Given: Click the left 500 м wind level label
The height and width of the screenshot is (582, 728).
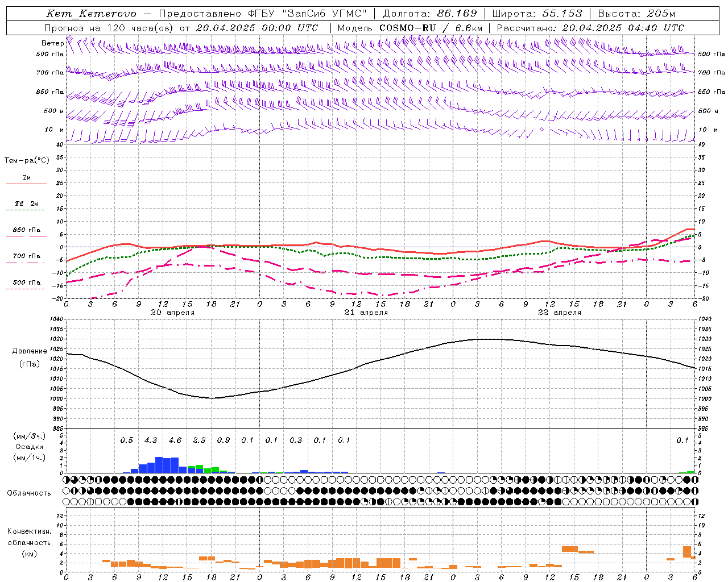Looking at the screenshot, I should [x=54, y=111].
